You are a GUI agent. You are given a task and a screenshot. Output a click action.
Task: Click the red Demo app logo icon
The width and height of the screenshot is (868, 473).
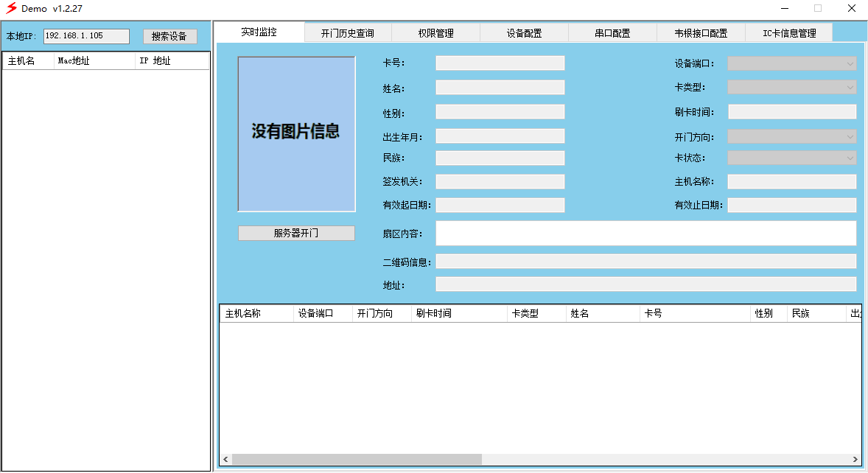(x=11, y=8)
